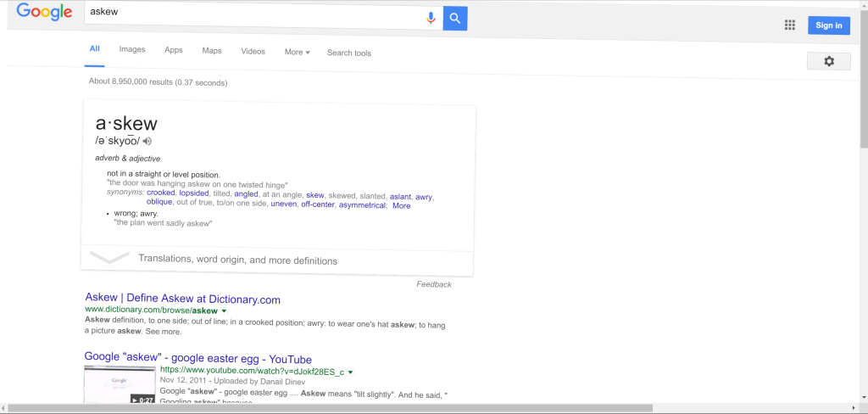868x414 pixels.
Task: Click the 'adverb & adjective' label
Action: coord(128,159)
